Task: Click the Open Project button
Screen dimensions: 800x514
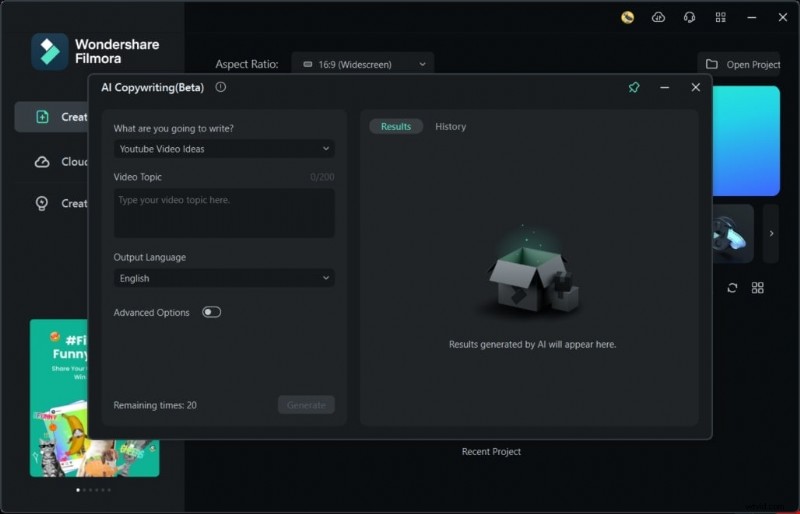Action: [740, 64]
